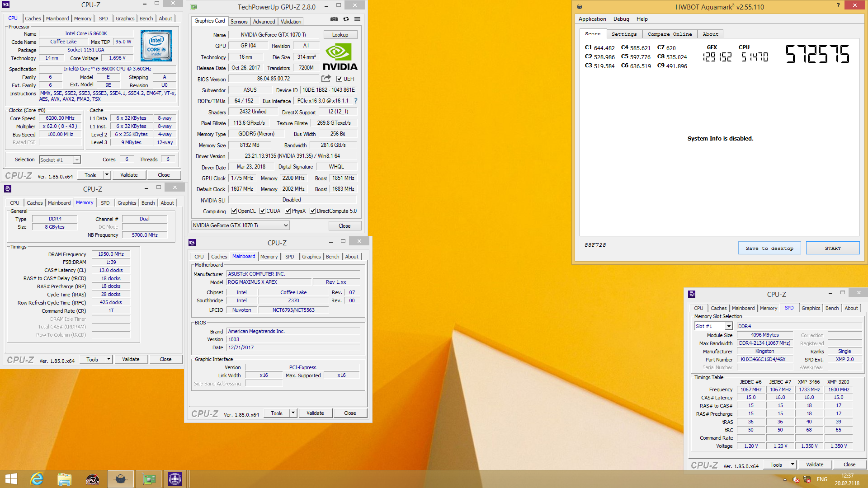Open the Sensors tab in GPU-Z
Image resolution: width=868 pixels, height=488 pixels.
[239, 22]
